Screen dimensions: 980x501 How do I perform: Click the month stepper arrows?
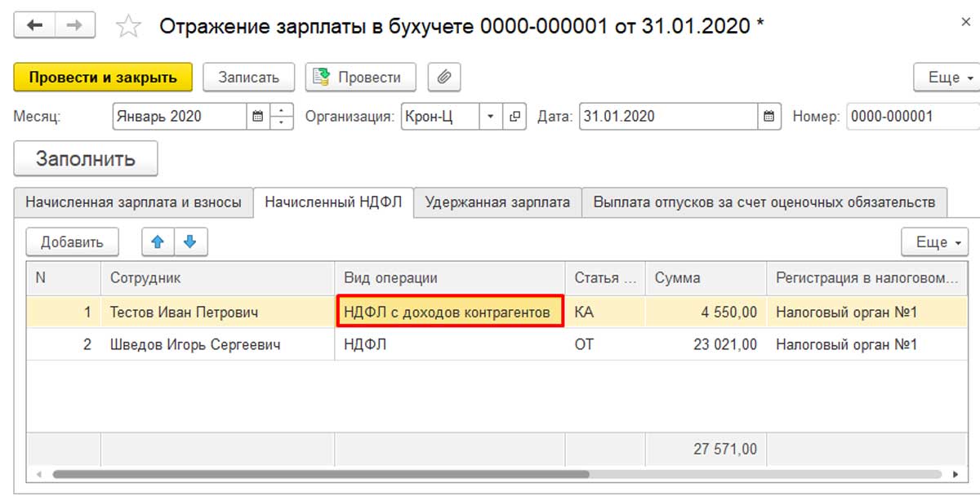[281, 117]
